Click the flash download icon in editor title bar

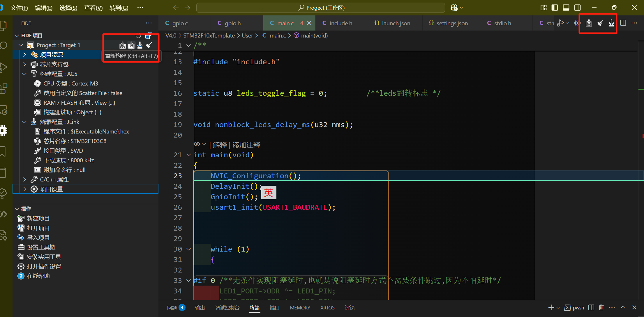[x=611, y=23]
